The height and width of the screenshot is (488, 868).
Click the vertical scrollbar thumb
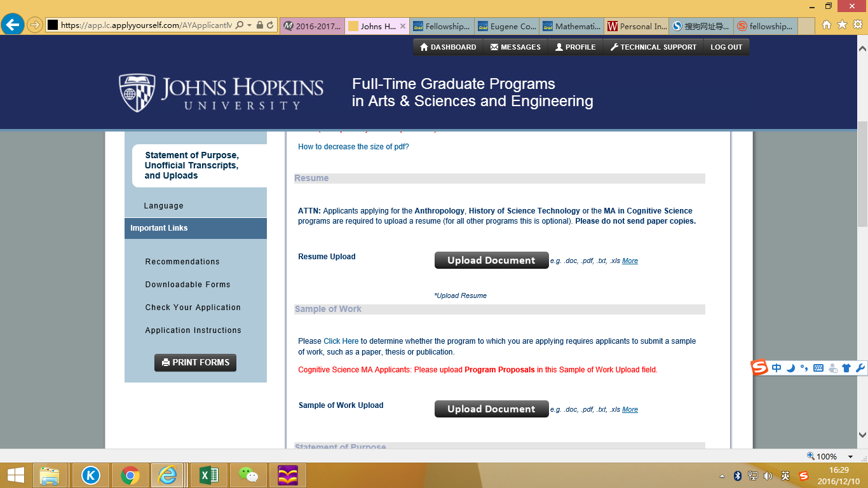point(862,173)
